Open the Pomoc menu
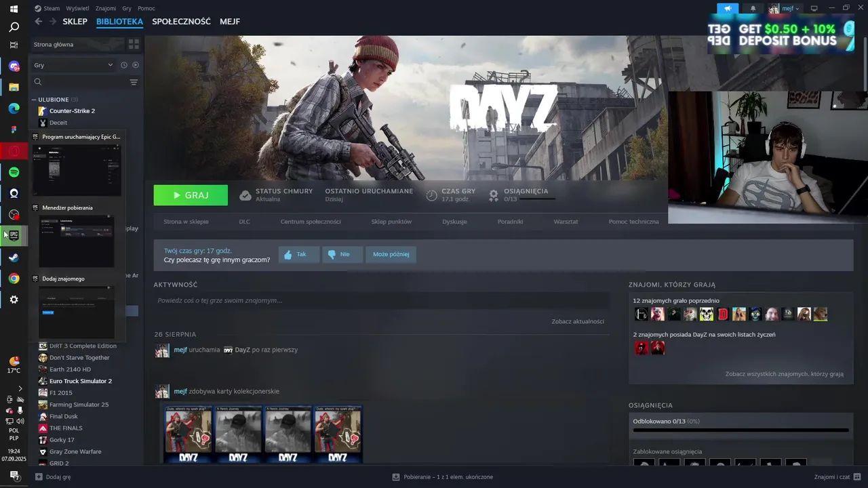 pos(146,8)
